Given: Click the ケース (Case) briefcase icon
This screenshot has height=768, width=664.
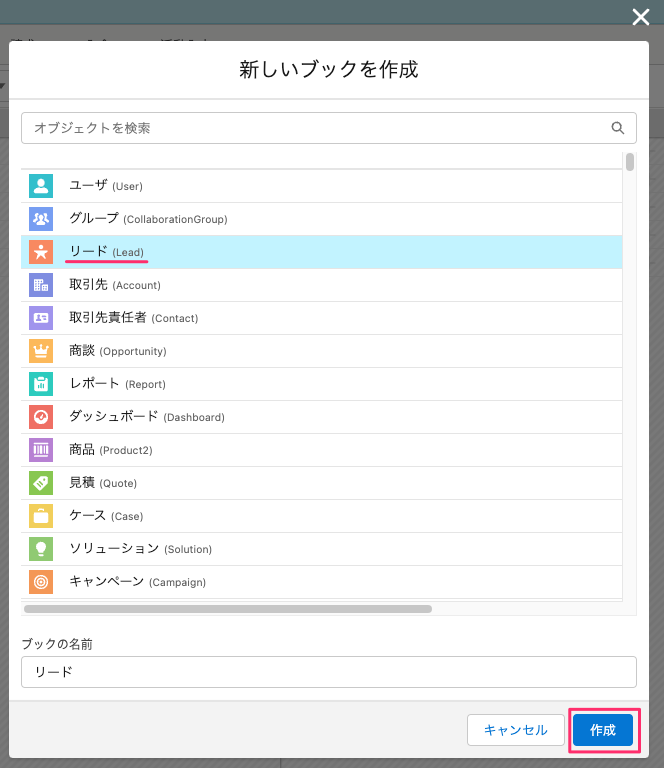Looking at the screenshot, I should coord(41,516).
